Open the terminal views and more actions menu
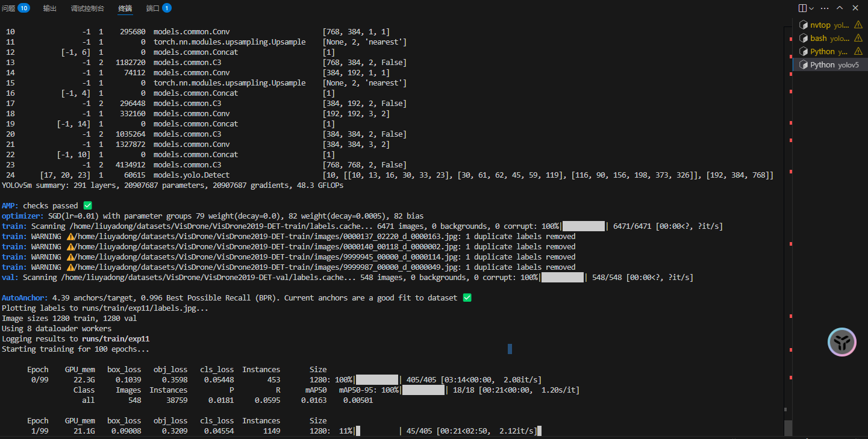Viewport: 868px width, 439px height. [x=824, y=8]
